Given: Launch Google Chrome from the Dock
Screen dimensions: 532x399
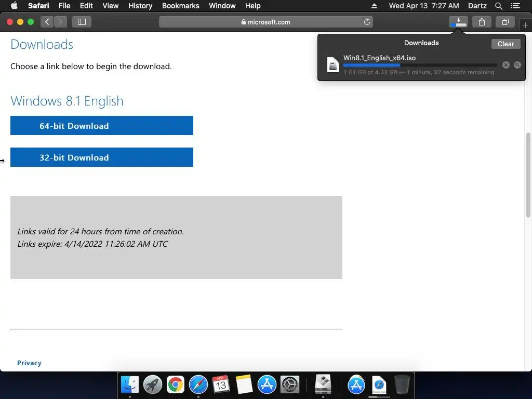Looking at the screenshot, I should (176, 385).
